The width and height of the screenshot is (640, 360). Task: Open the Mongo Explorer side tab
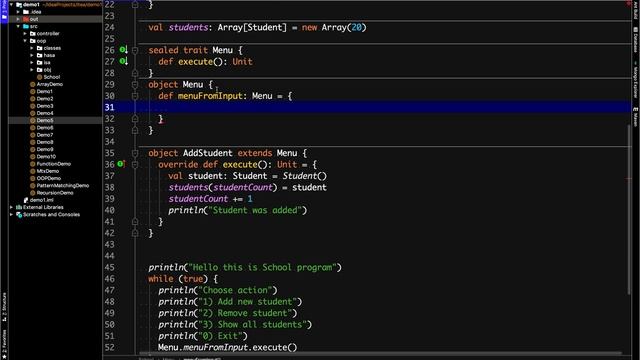coord(636,80)
